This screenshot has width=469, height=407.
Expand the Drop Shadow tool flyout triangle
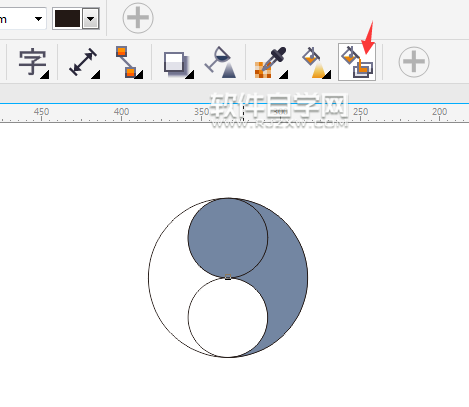[x=190, y=75]
